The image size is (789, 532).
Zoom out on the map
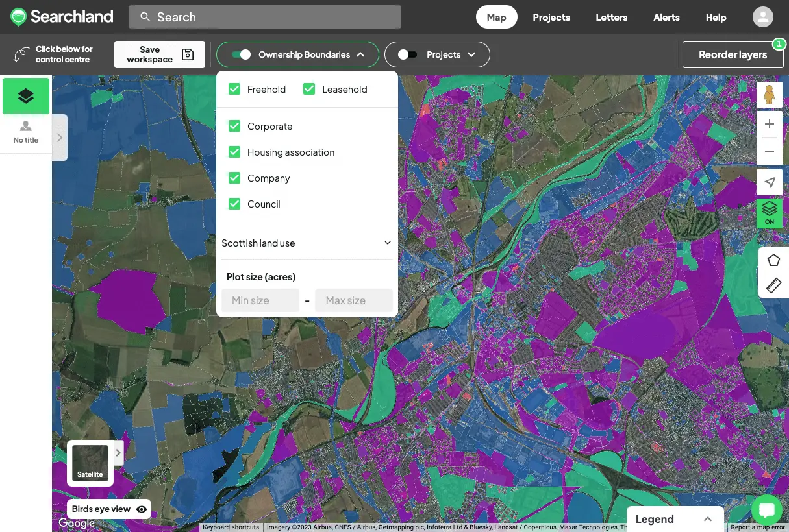pos(770,151)
